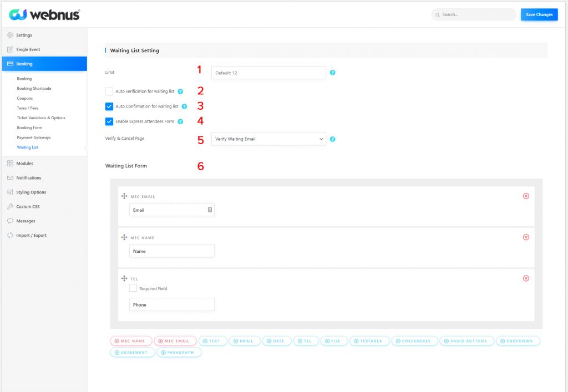Enable Auto verification for waiting list

[x=109, y=91]
